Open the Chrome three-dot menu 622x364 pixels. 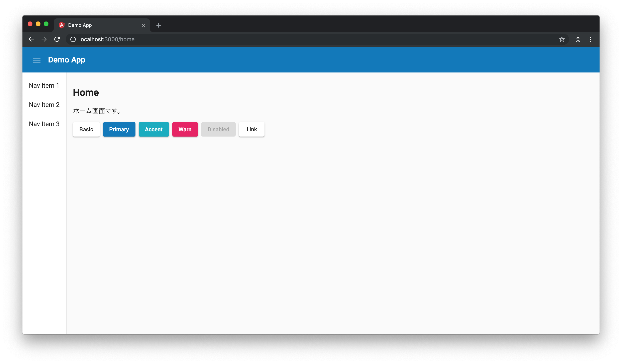point(591,39)
